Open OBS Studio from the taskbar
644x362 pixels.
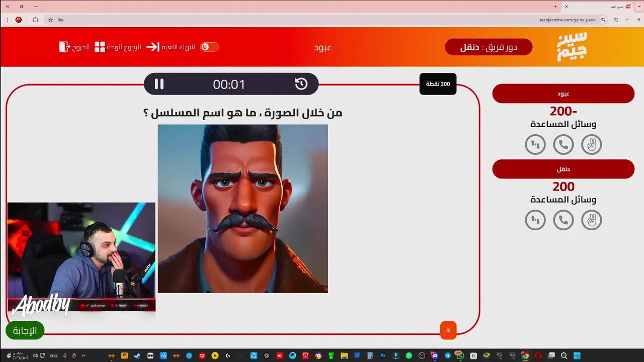point(422,355)
